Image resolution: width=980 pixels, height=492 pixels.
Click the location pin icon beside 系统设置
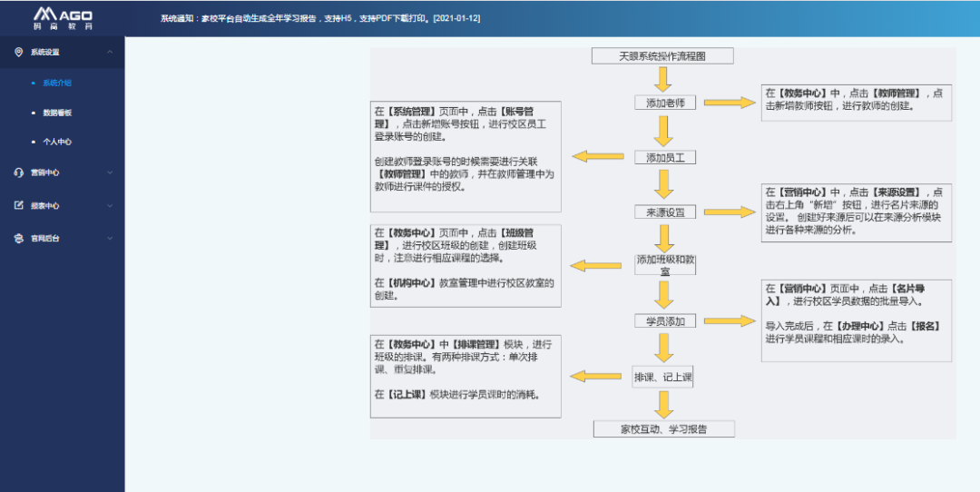pos(18,53)
